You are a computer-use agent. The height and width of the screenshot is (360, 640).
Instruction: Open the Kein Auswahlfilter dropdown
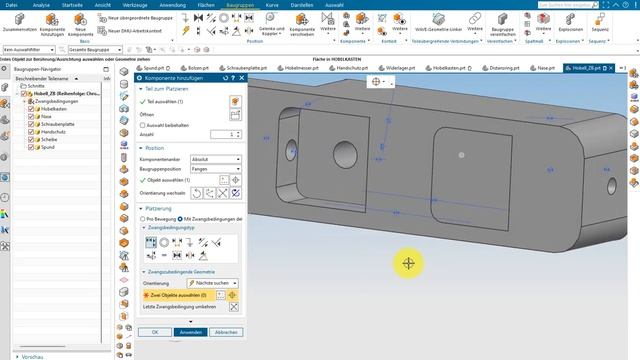coord(29,49)
